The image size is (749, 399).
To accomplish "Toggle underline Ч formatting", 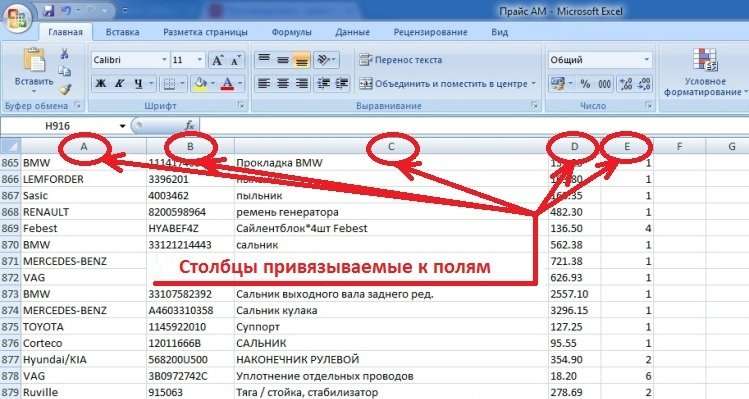I will click(138, 84).
